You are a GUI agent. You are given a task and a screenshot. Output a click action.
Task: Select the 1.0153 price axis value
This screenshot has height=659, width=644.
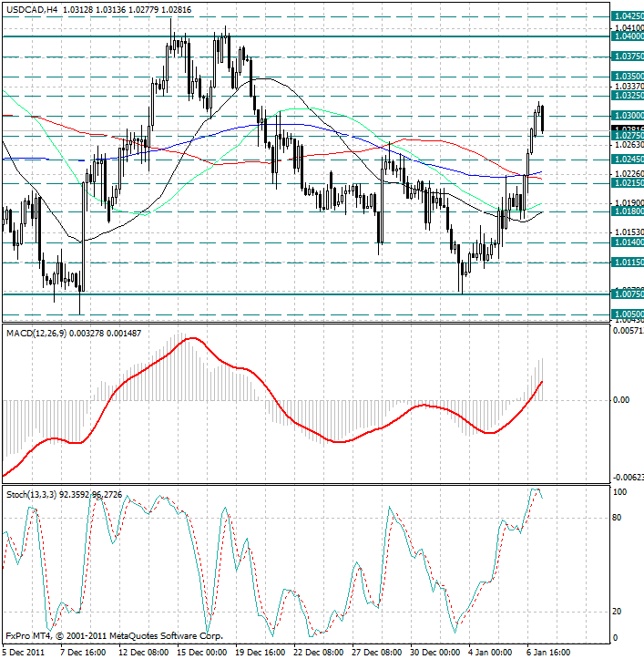pos(629,232)
